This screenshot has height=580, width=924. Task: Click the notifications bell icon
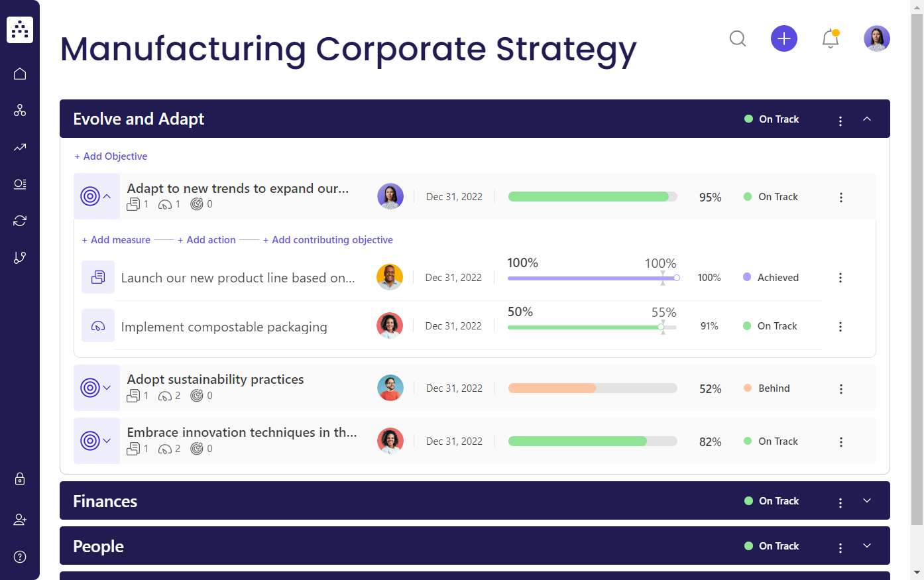(x=830, y=38)
